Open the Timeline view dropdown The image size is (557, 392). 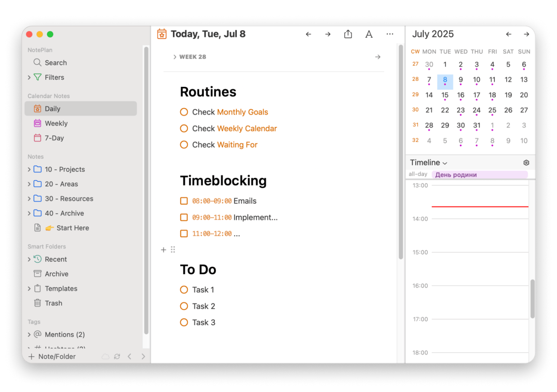pyautogui.click(x=428, y=163)
